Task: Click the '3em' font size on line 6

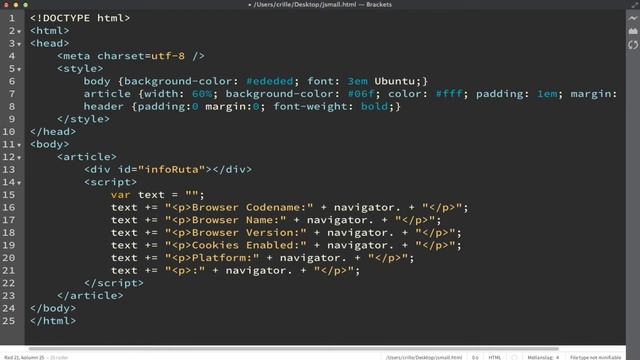Action: [357, 81]
